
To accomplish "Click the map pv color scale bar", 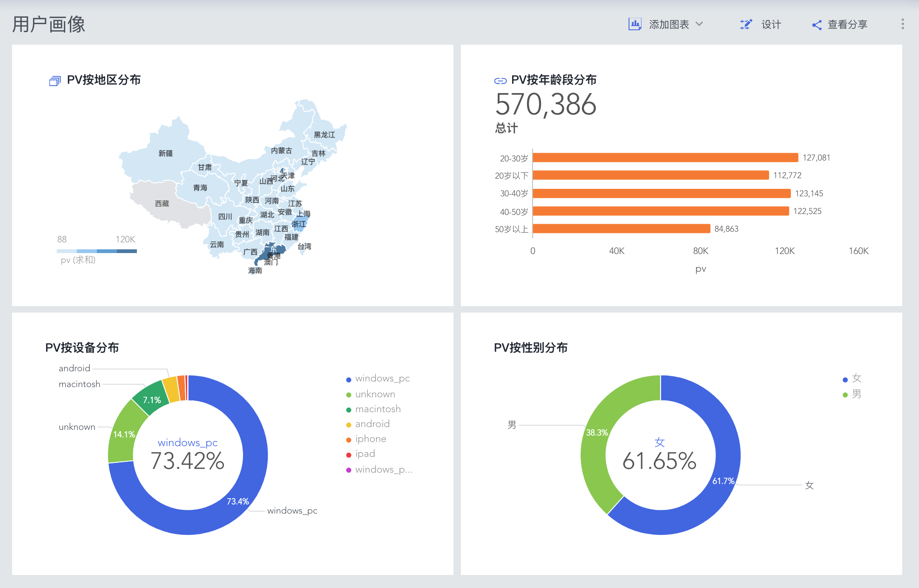I will click(x=97, y=251).
